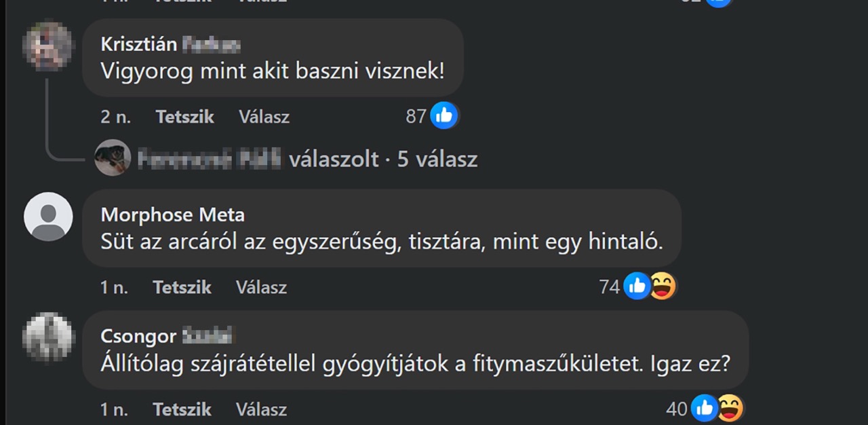The width and height of the screenshot is (868, 425).
Task: Click the laughing emoji beside 74 reactions
Action: coord(662,287)
